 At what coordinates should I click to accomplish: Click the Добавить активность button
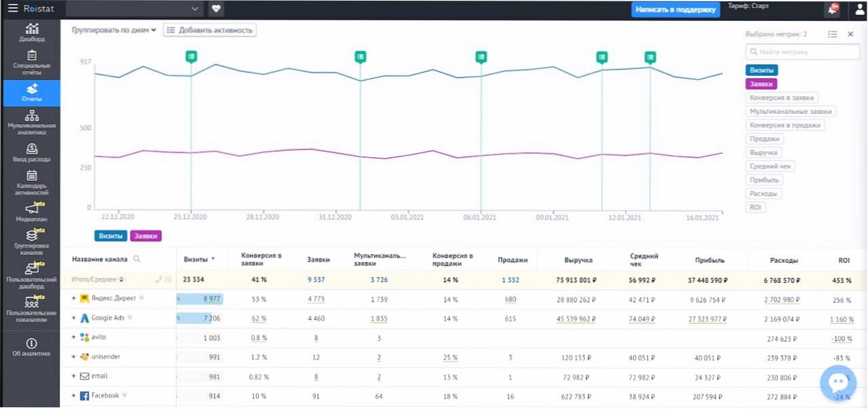[x=209, y=30]
